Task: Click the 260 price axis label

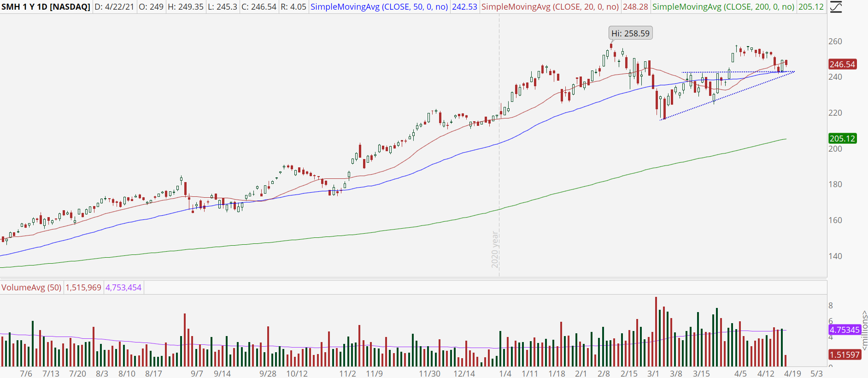Action: coord(835,41)
